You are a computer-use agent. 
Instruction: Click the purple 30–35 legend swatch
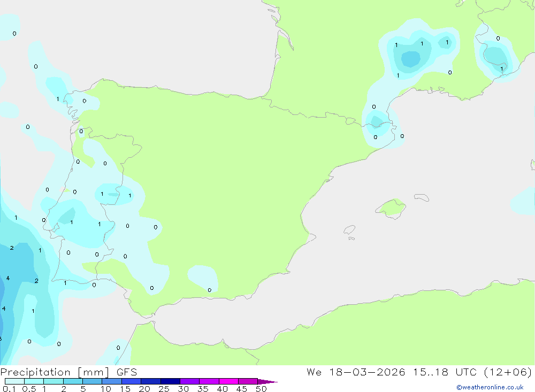point(190,381)
